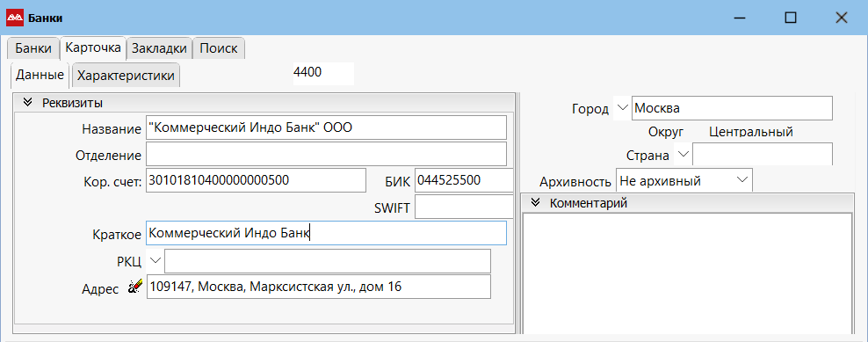Click the Город field containing Москва
Image resolution: width=868 pixels, height=342 pixels.
(x=732, y=108)
